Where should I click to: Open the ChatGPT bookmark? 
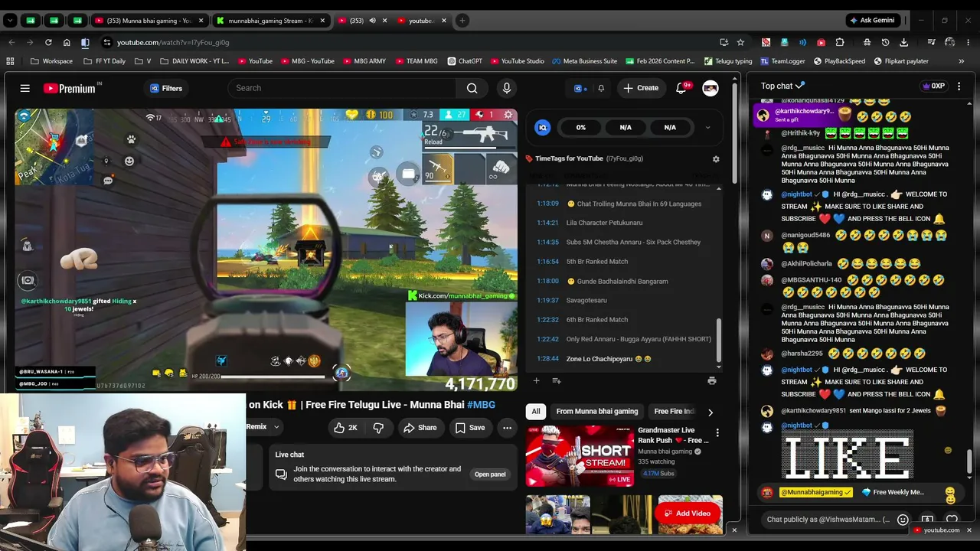click(465, 61)
